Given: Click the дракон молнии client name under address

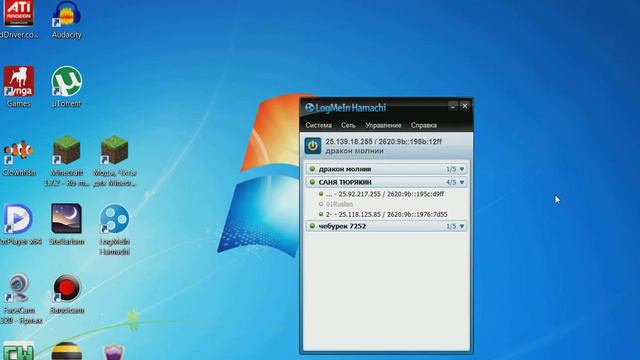Looking at the screenshot, I should (x=354, y=151).
